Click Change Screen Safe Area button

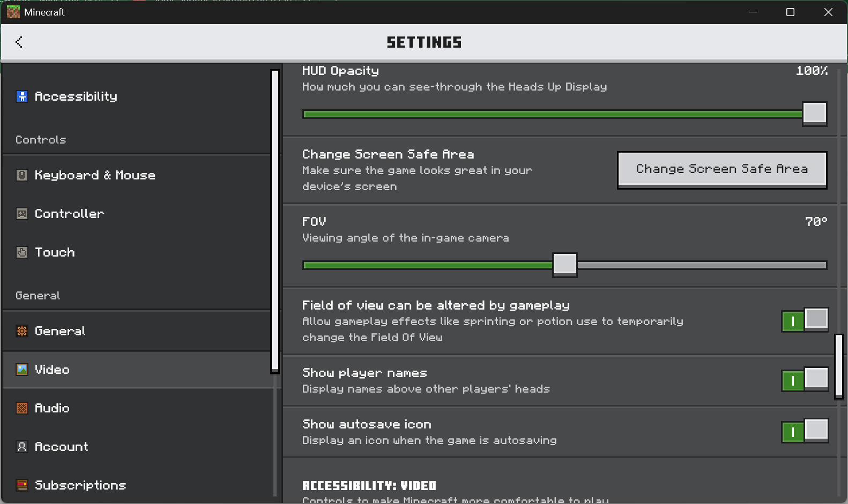tap(722, 170)
